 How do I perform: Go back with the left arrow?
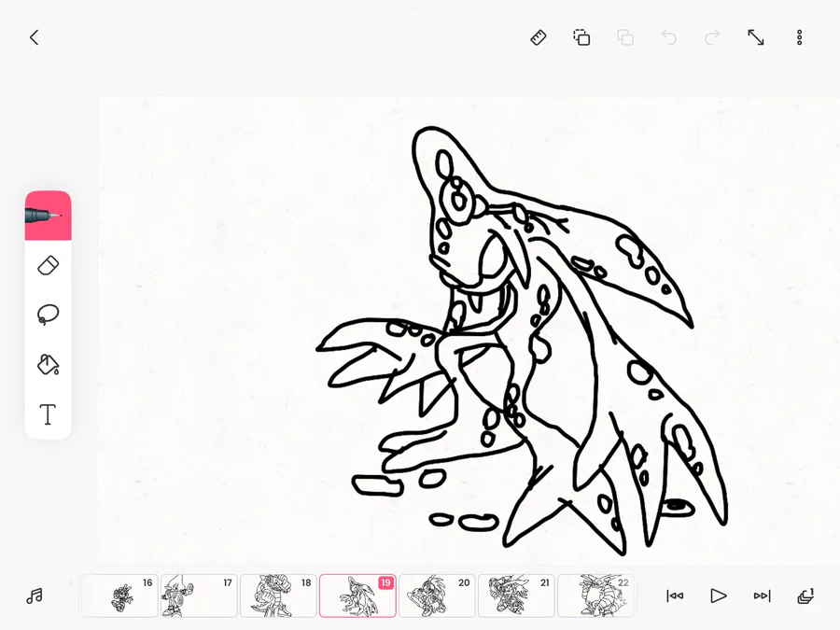tap(35, 37)
